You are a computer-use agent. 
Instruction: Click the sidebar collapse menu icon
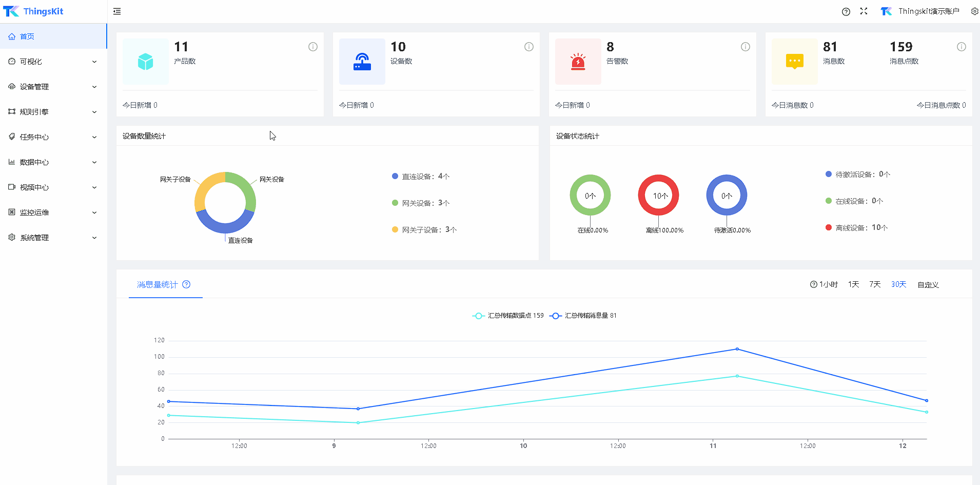[x=117, y=11]
